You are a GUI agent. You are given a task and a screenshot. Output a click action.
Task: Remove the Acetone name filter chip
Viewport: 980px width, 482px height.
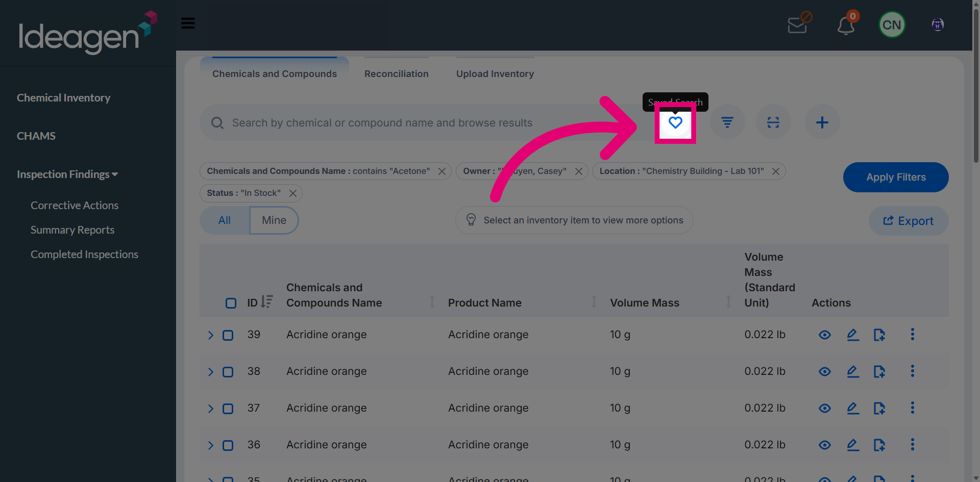pos(442,171)
